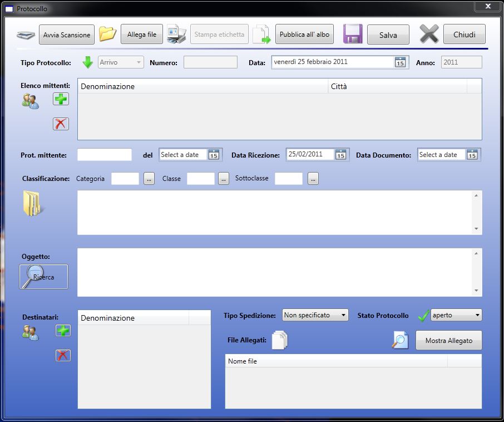
Task: Add a recipient with Destinatari green plus
Action: pyautogui.click(x=63, y=331)
